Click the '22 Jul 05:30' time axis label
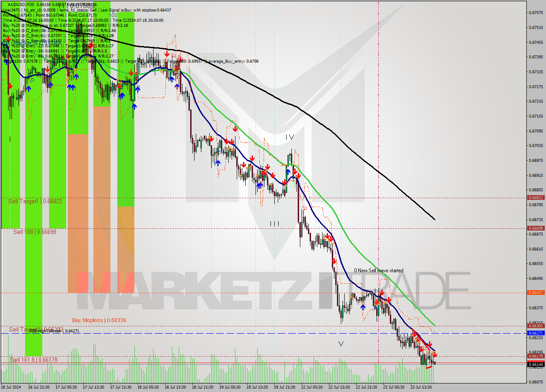This screenshot has width=546, height=392. (311, 387)
